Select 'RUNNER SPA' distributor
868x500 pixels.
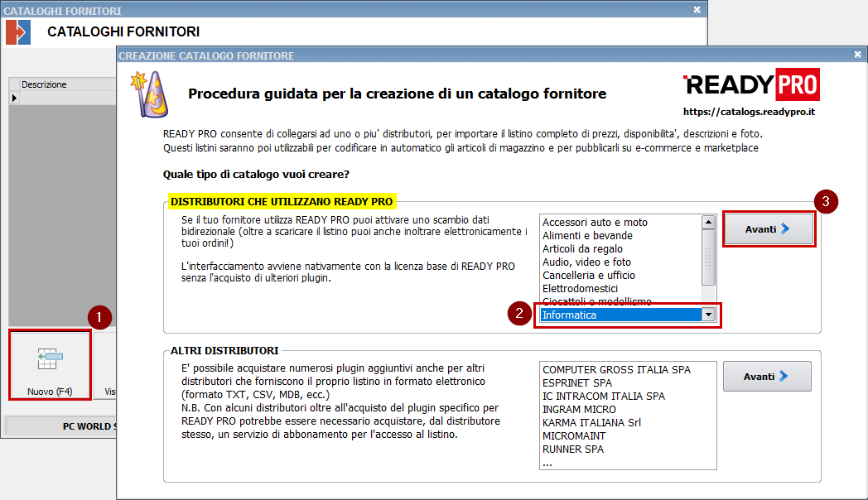coord(573,450)
